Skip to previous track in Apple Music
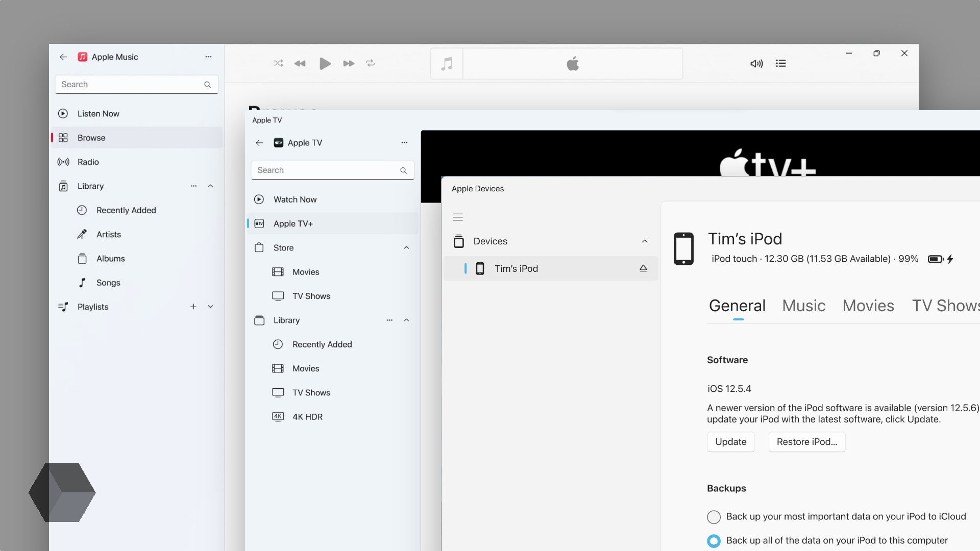 coord(300,63)
